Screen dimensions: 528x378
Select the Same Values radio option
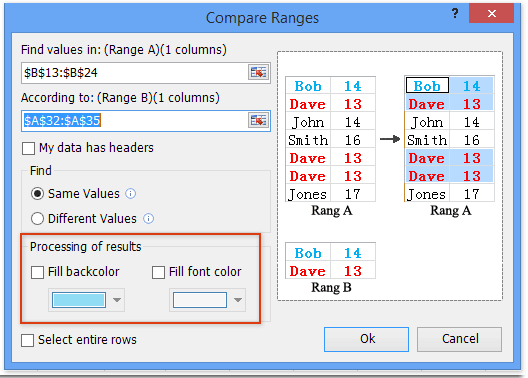37,194
